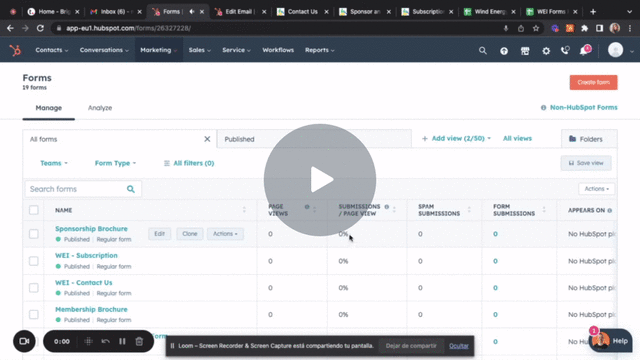
Task: Close the All forms view tab
Action: 207,139
